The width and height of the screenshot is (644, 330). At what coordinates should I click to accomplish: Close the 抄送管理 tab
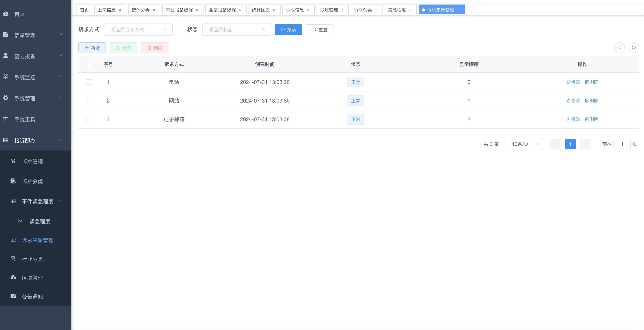coord(342,10)
